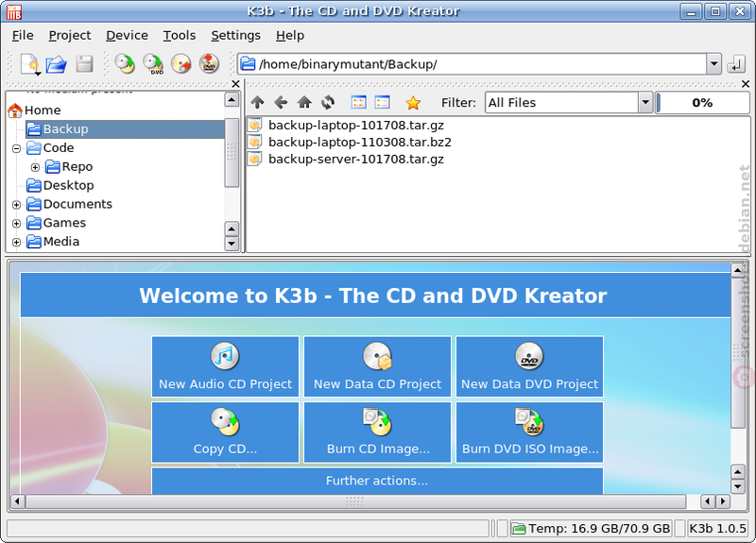Screen dimensions: 756x543
Task: Click the Burn DVD ISO Image... tile
Action: click(x=529, y=433)
